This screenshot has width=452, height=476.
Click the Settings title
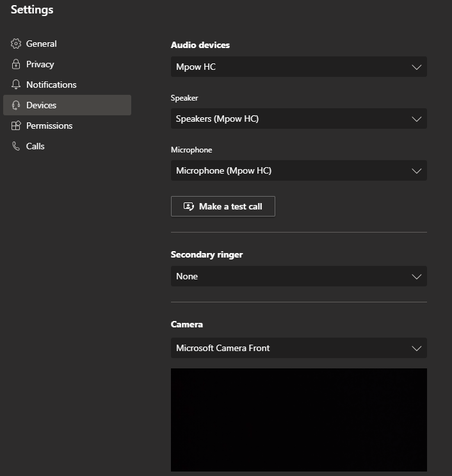(32, 10)
